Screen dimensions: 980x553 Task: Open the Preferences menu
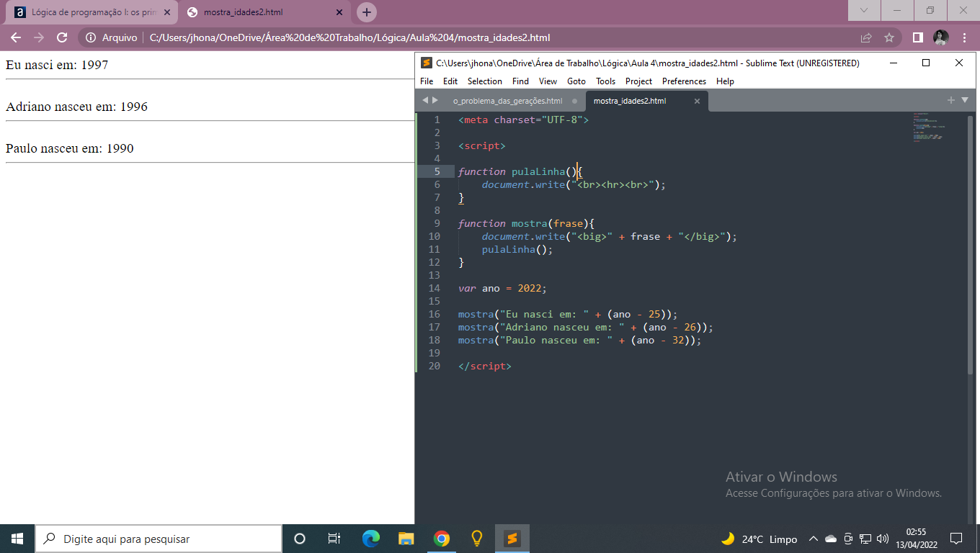pos(684,81)
